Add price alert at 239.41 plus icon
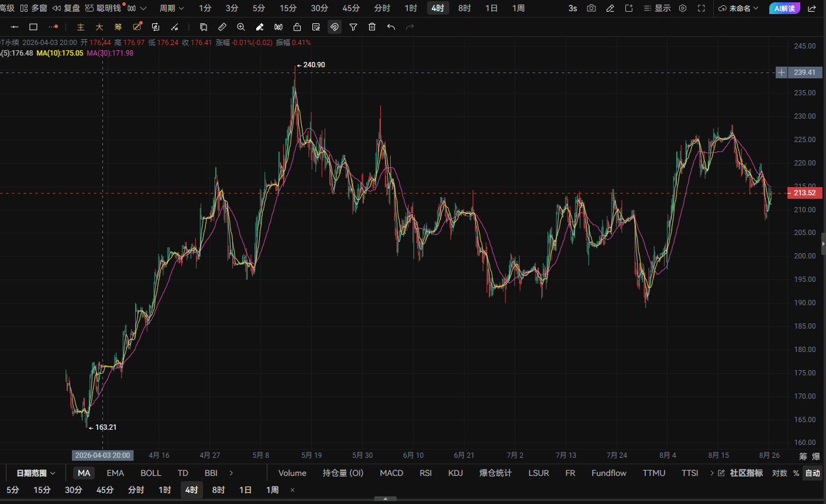The image size is (826, 504). point(782,73)
